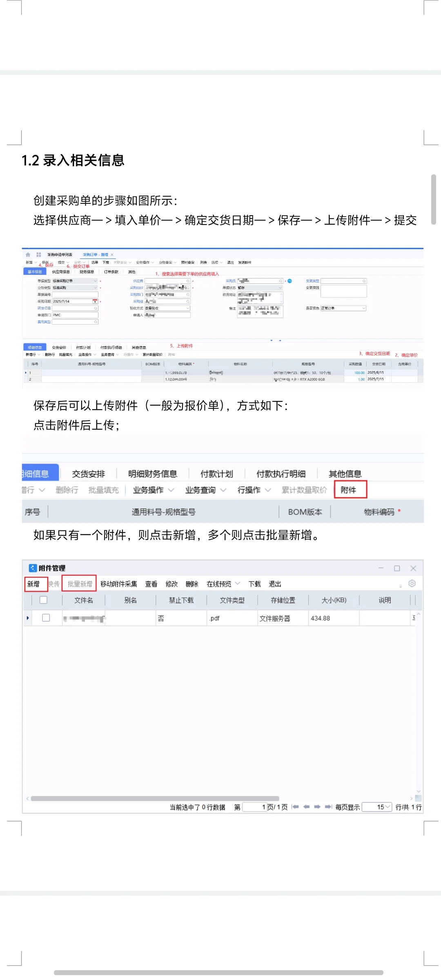Click the home icon in the ERP tab bar

click(28, 254)
